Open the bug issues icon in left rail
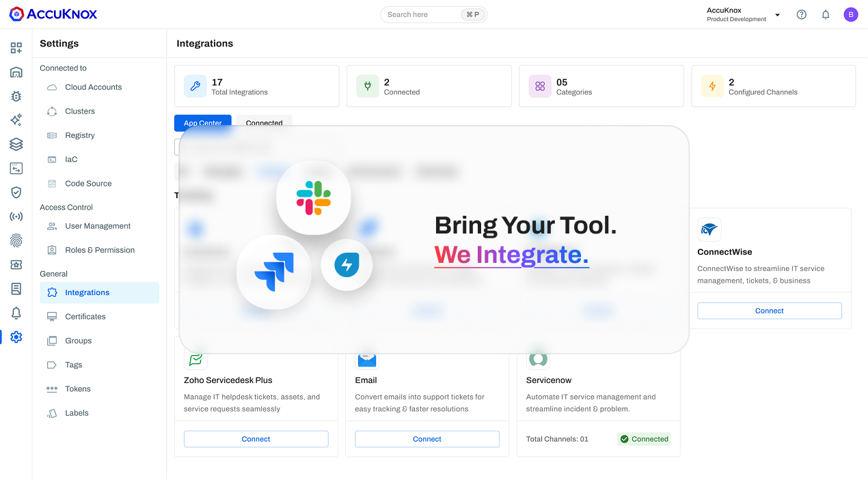 [x=16, y=96]
